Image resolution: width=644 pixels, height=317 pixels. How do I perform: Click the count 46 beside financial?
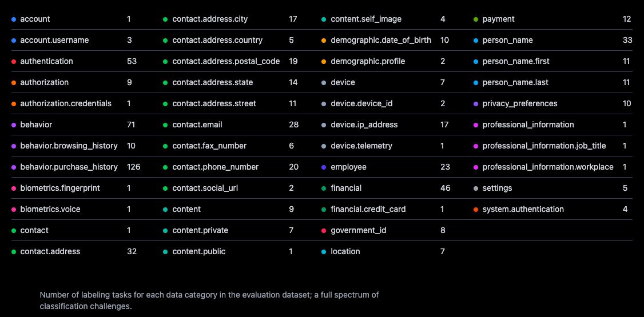point(445,188)
